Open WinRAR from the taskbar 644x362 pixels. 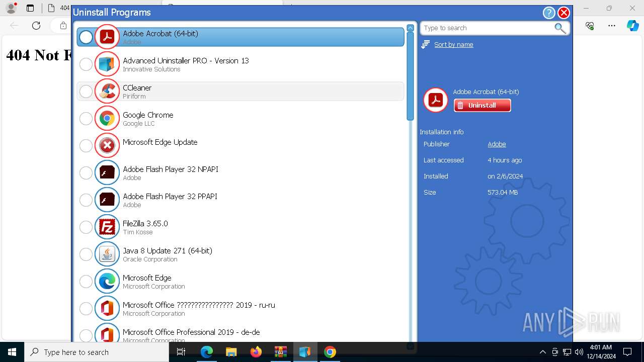click(x=281, y=352)
